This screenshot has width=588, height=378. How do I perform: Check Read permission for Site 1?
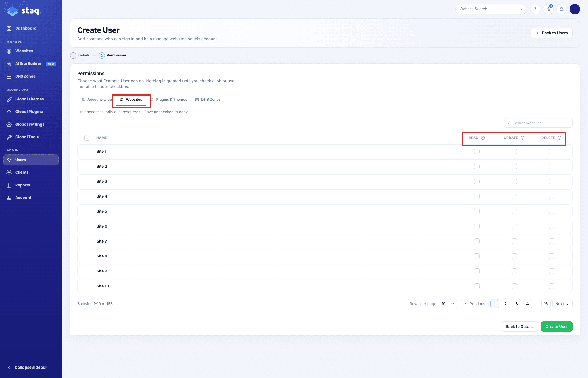477,151
